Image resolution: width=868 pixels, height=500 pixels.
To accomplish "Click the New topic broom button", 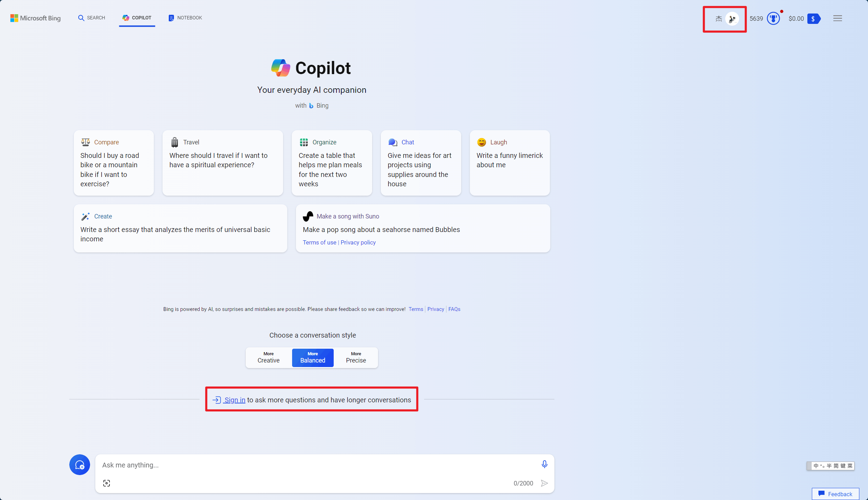I will [80, 465].
